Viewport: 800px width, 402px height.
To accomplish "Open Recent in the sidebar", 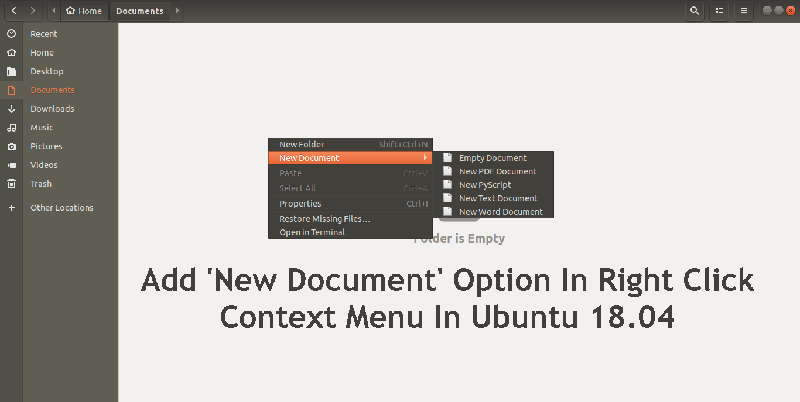I will pyautogui.click(x=43, y=34).
